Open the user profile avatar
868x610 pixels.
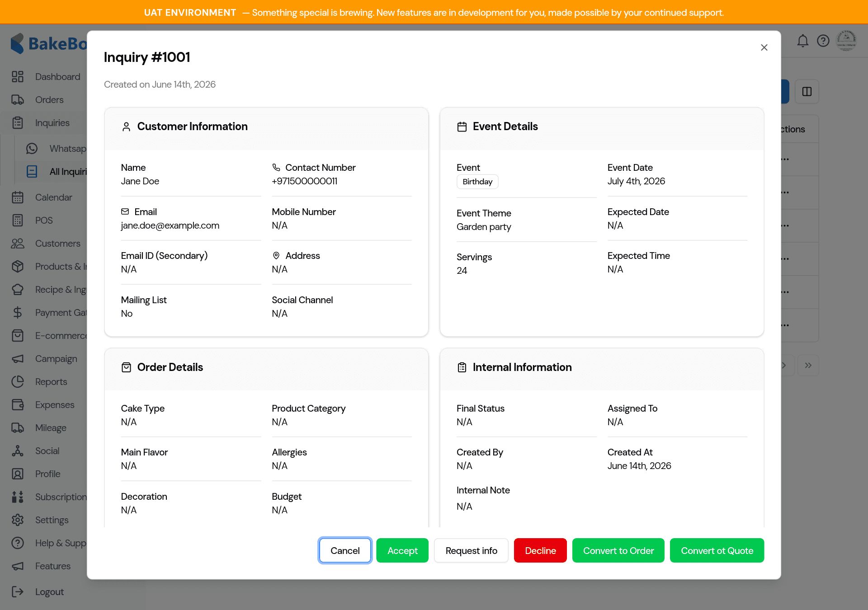(846, 41)
